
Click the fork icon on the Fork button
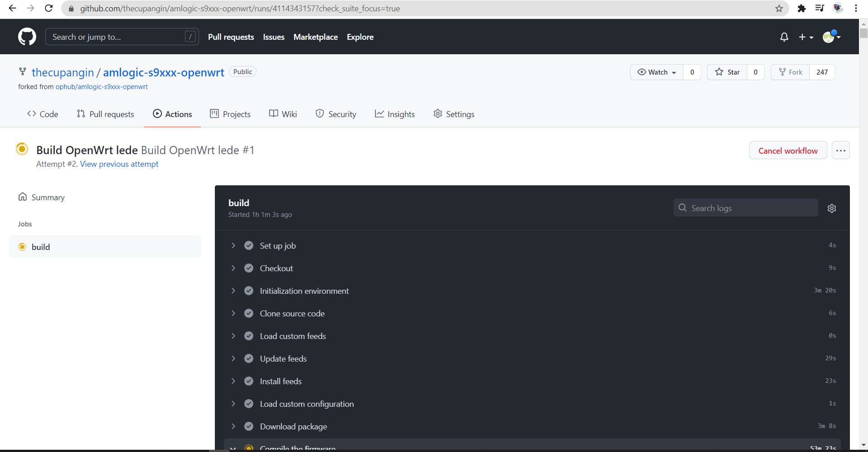pos(782,72)
